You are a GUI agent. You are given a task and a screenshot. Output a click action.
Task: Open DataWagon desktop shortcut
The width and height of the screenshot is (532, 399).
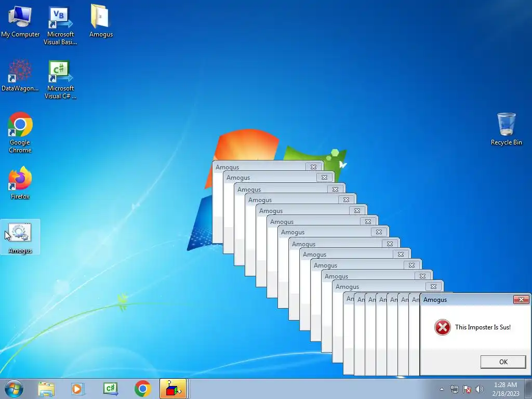[x=20, y=75]
